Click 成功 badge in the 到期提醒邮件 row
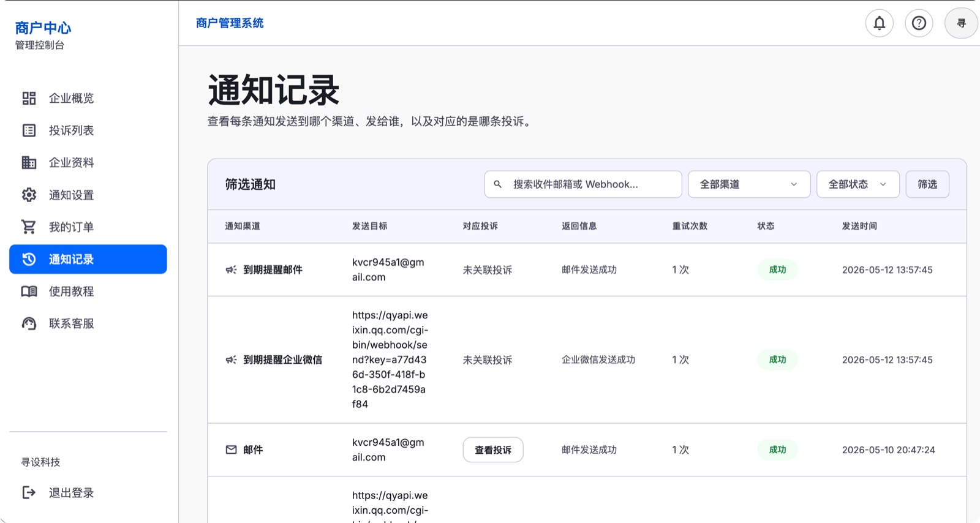Screen dimensions: 980x523 click(777, 269)
